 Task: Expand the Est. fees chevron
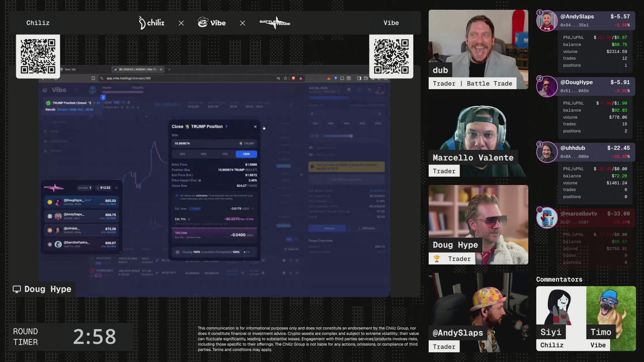[253, 208]
